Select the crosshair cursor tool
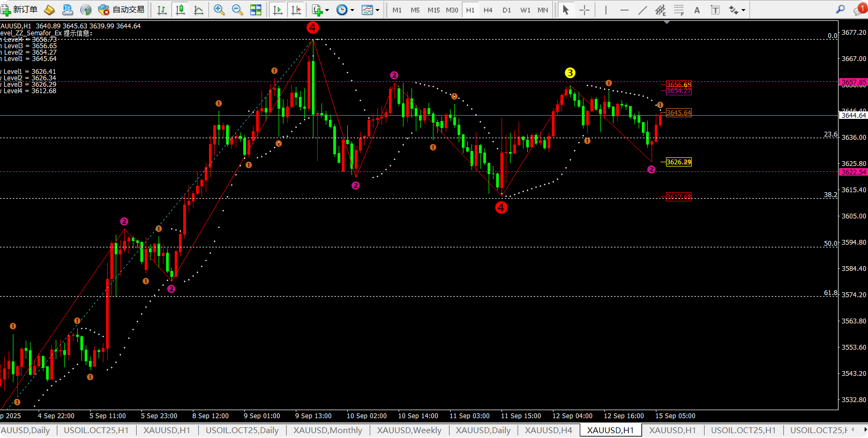Image resolution: width=868 pixels, height=438 pixels. coord(584,10)
